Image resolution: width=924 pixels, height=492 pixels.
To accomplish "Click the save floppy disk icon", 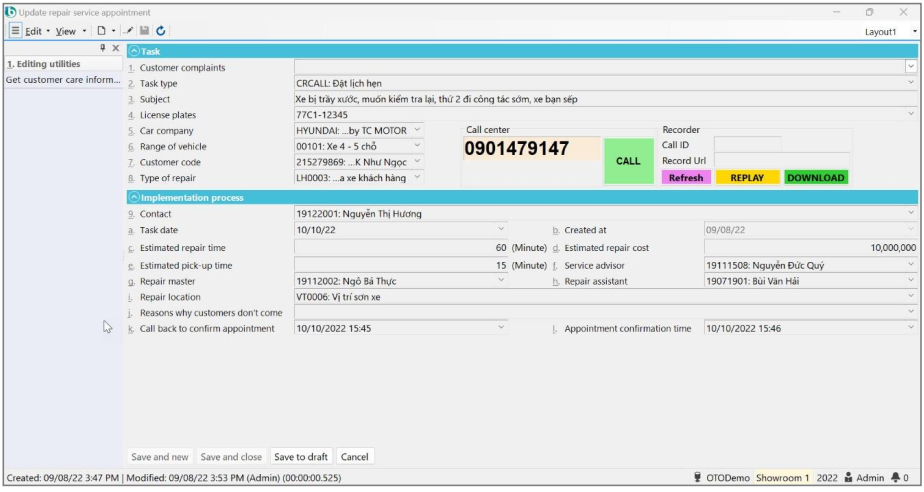I will click(x=144, y=31).
